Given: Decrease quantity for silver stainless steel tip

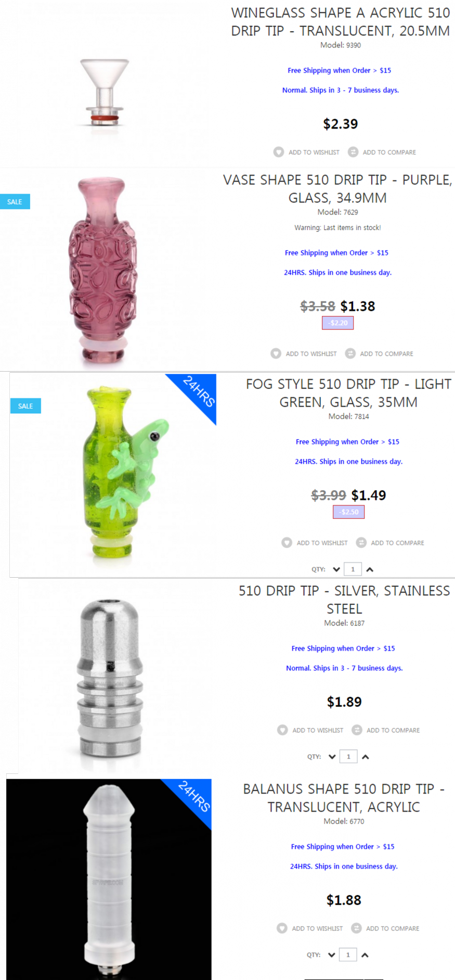Looking at the screenshot, I should click(332, 757).
